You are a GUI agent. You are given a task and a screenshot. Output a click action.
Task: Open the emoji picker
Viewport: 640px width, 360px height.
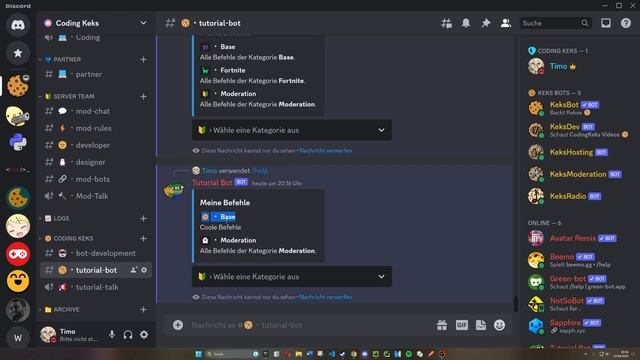500,325
